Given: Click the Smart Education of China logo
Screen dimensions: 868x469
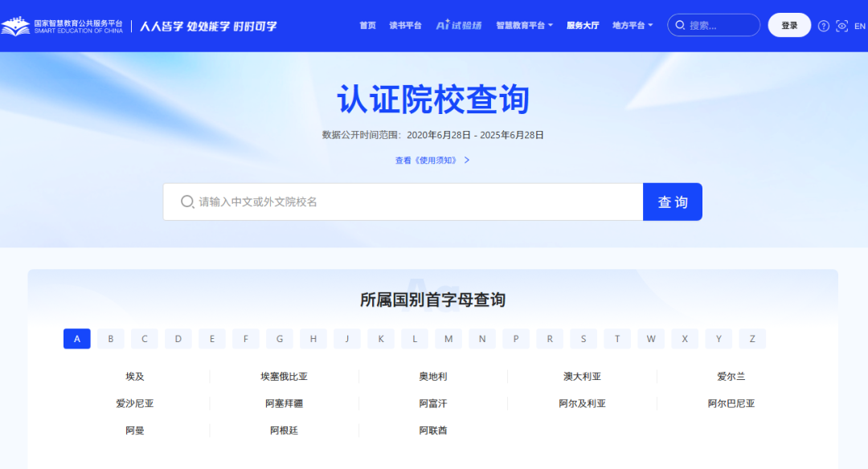Looking at the screenshot, I should coord(62,26).
